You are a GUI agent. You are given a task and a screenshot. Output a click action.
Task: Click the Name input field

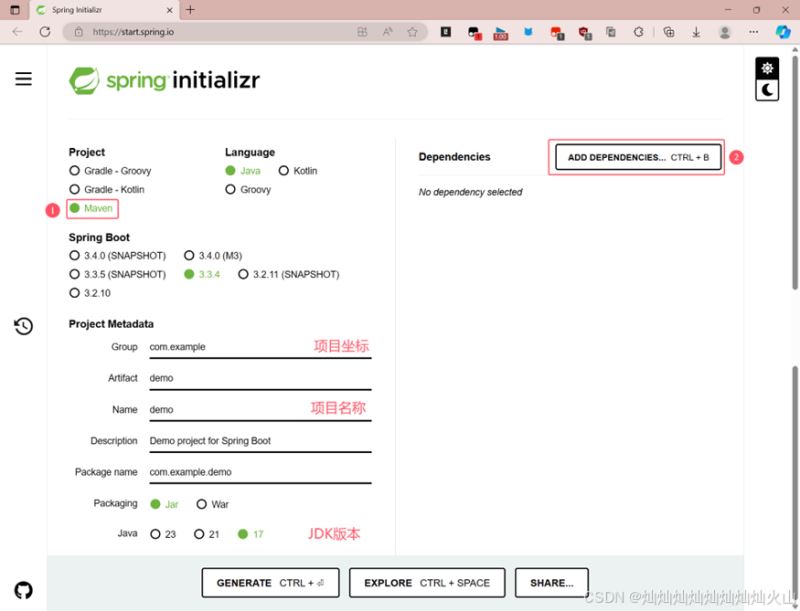tap(260, 410)
